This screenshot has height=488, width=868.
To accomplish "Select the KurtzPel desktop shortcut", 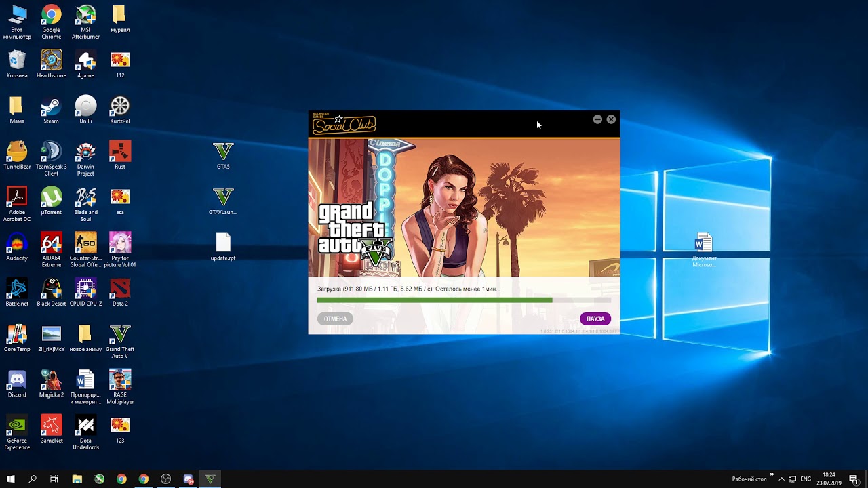I will (x=120, y=110).
